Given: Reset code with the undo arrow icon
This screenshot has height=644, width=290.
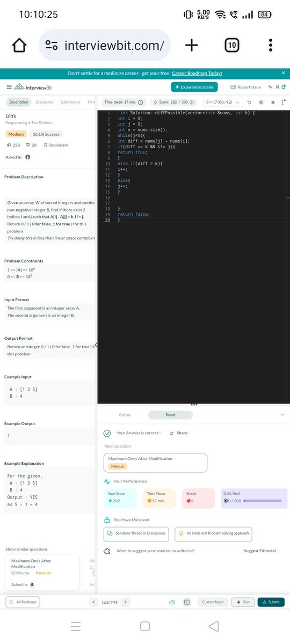Looking at the screenshot, I should point(250,102).
